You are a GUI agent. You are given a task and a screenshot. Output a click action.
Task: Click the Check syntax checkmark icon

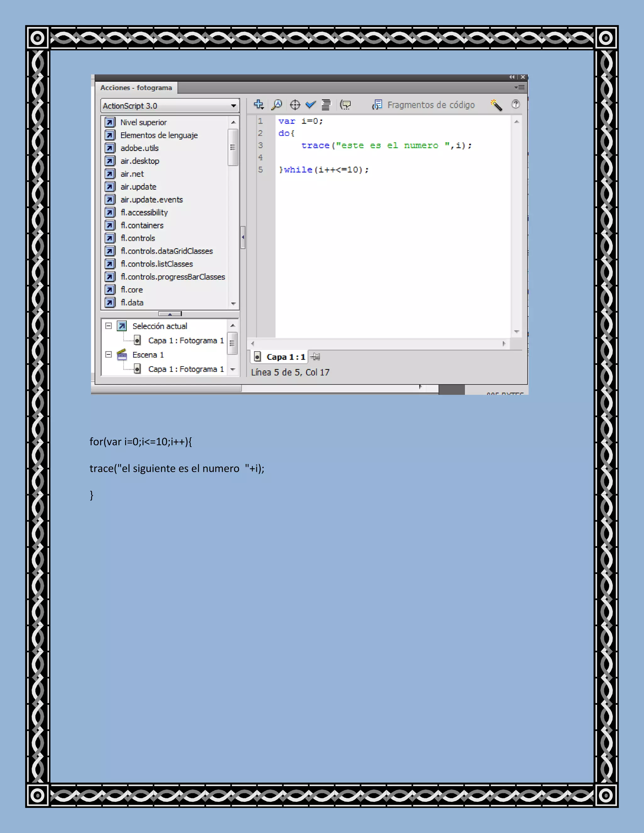[x=311, y=104]
